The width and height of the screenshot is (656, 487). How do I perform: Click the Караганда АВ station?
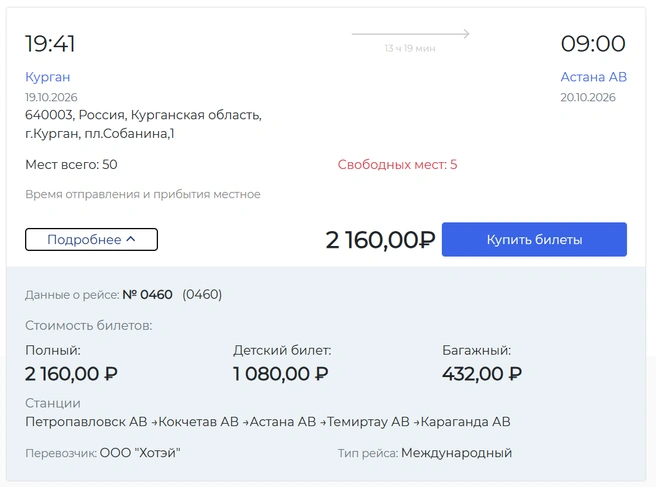465,422
